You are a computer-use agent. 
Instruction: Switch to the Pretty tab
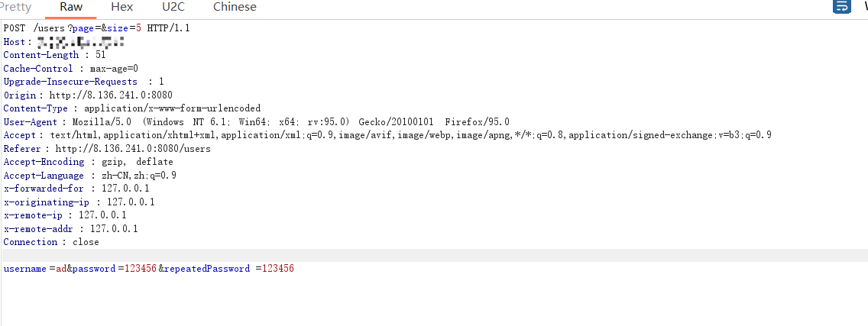tap(15, 7)
